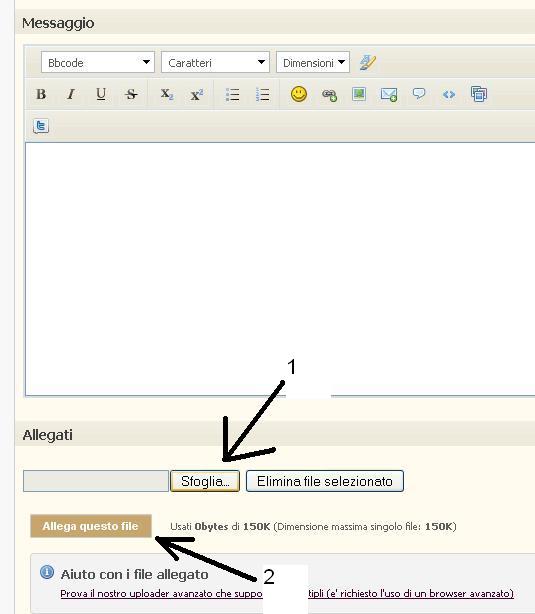Open the smiley emoticon picker
The width and height of the screenshot is (535, 614).
tap(299, 94)
